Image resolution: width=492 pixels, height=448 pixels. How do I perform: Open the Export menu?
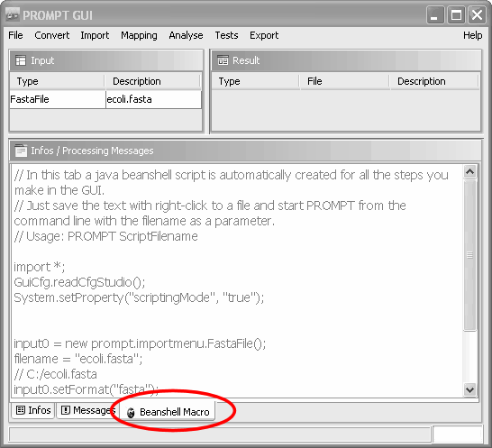[264, 35]
